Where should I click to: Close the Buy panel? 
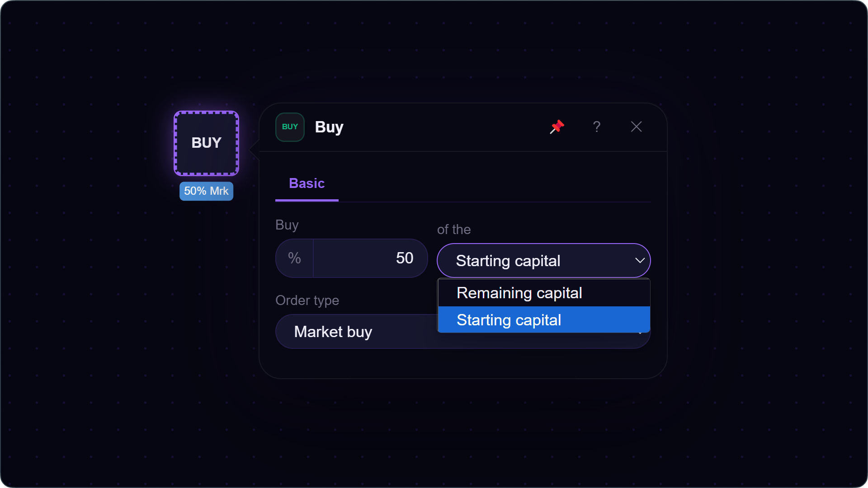[636, 127]
